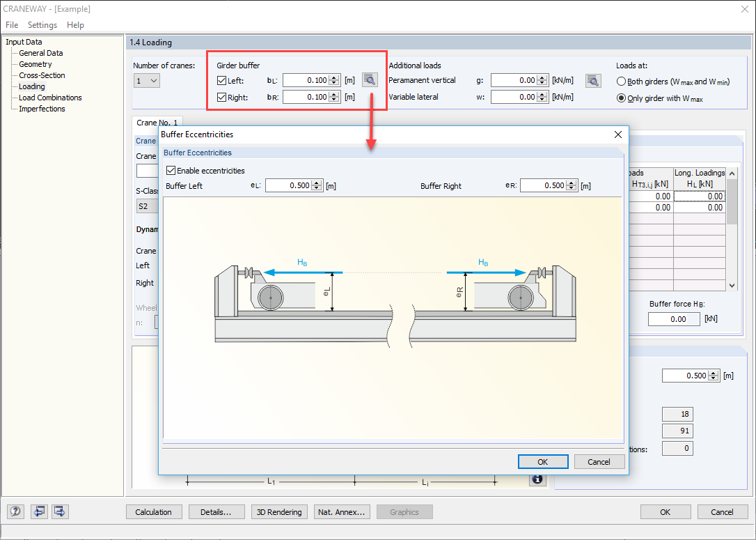Go to next input window arrow icon
The image size is (756, 540).
(x=60, y=511)
